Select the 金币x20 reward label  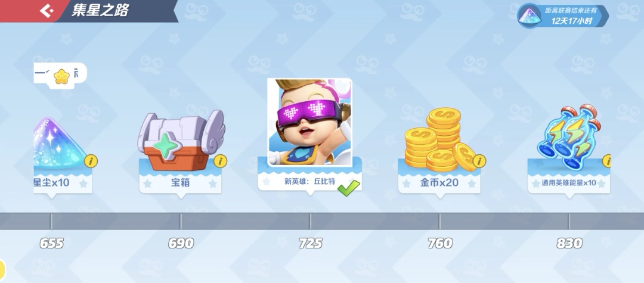(x=439, y=183)
